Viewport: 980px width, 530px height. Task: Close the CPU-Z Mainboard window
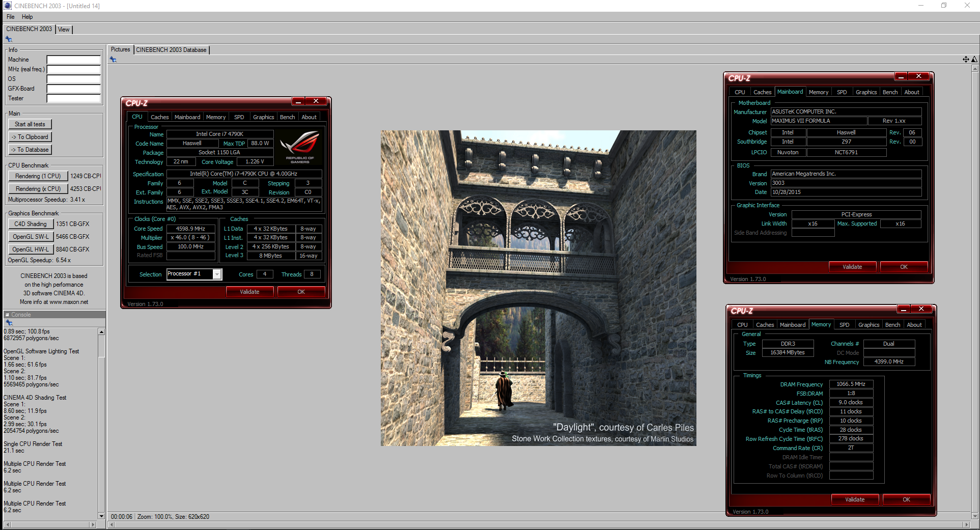(919, 76)
